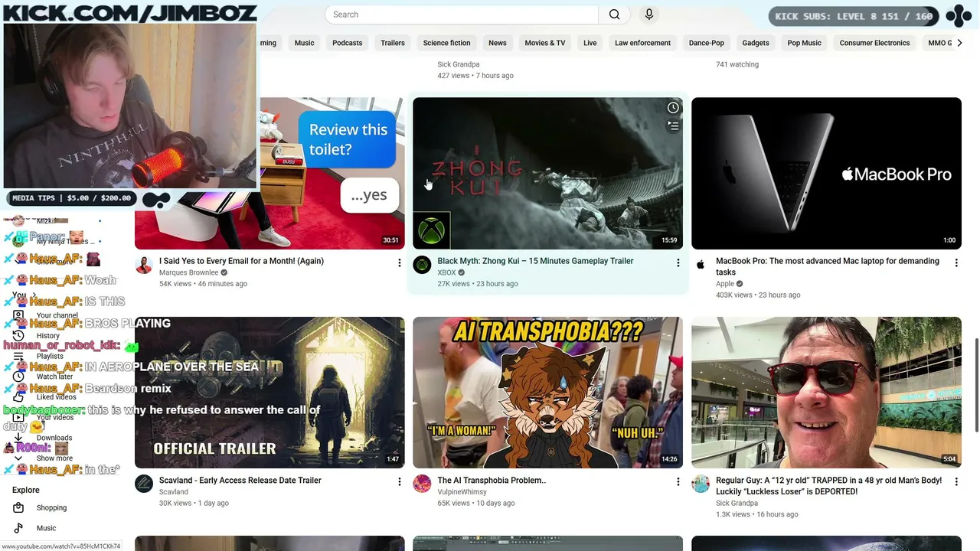This screenshot has height=551, width=980.
Task: Play the man in sunglasses thumbnail
Action: (x=826, y=393)
